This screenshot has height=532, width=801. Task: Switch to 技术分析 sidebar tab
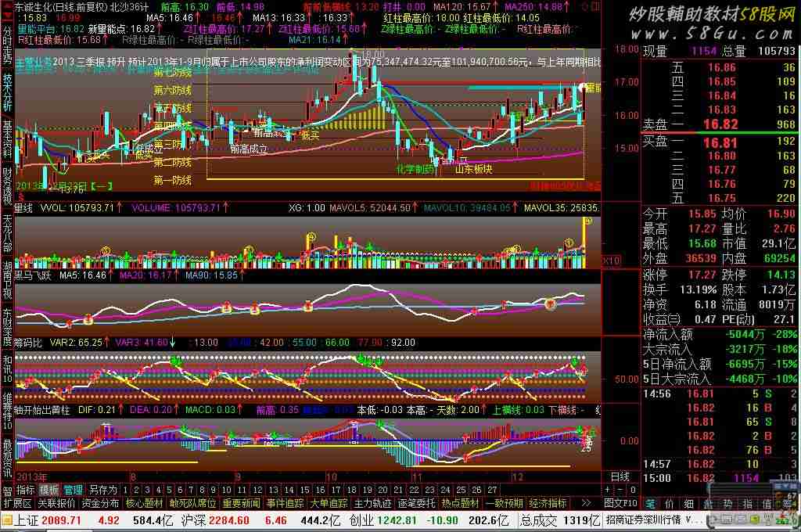point(7,92)
